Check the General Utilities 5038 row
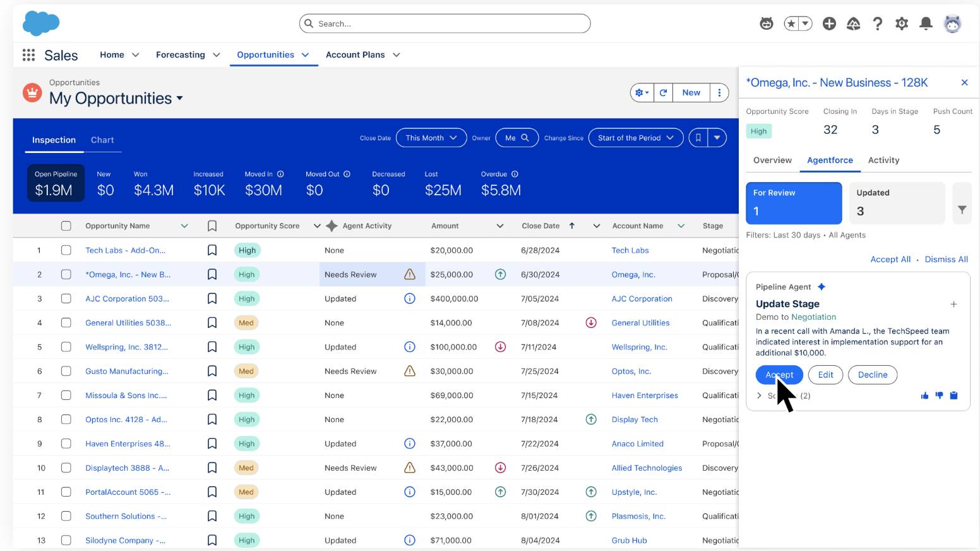 point(66,322)
